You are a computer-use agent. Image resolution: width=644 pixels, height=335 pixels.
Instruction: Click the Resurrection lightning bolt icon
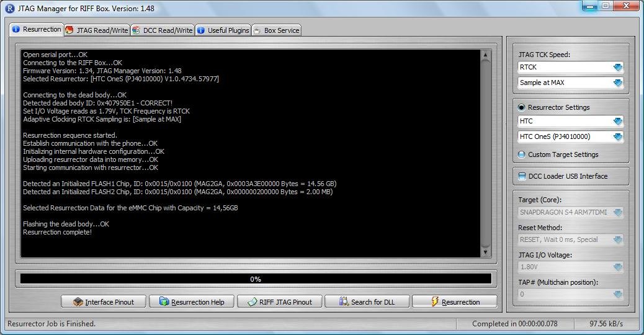(x=435, y=301)
